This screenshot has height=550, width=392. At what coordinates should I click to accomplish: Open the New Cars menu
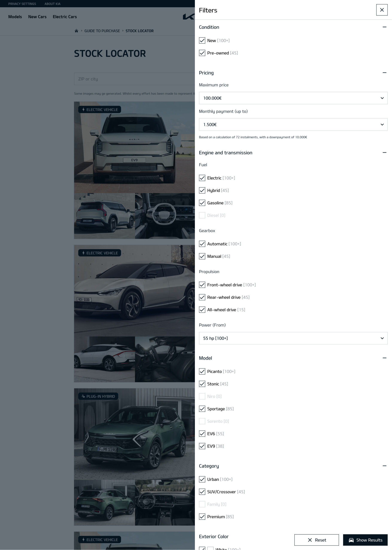pyautogui.click(x=37, y=17)
